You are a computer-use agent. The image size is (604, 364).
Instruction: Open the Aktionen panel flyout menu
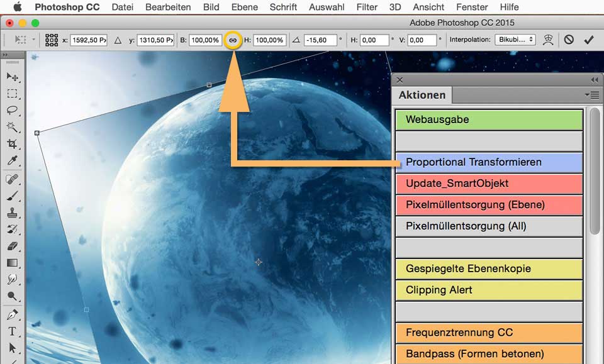591,95
